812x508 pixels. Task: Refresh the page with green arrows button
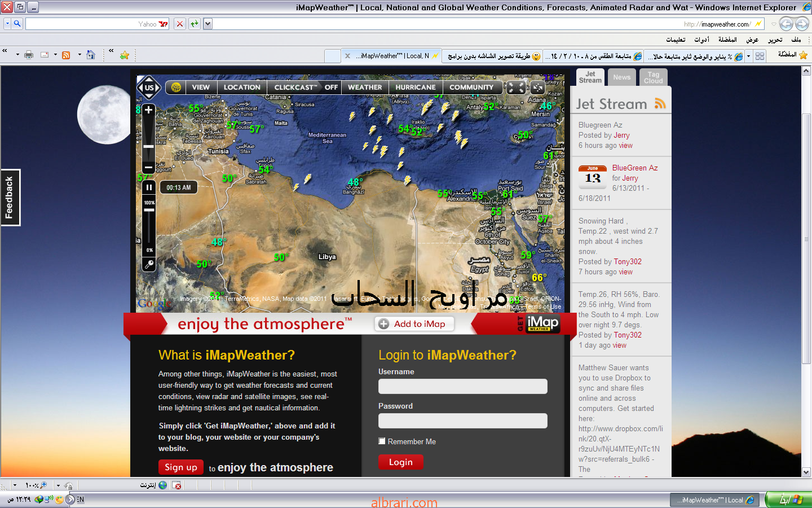(194, 24)
